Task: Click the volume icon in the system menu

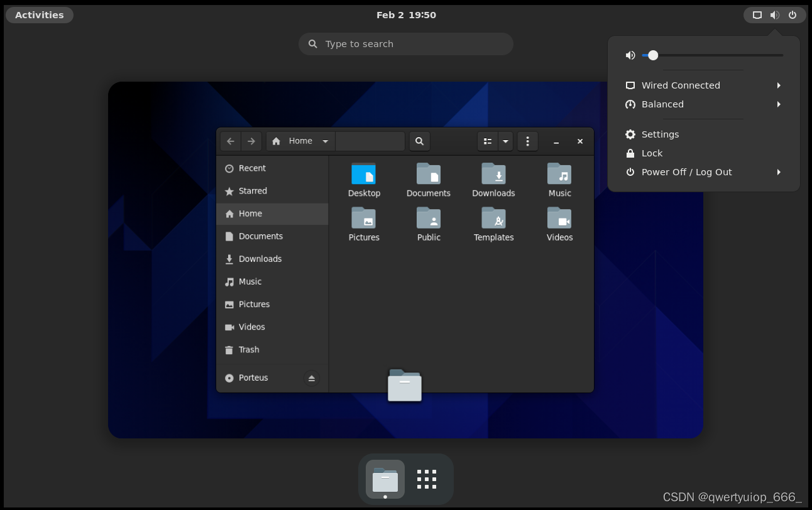Action: pos(630,55)
